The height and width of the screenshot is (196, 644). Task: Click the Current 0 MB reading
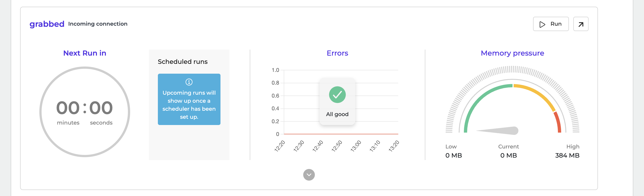pos(508,151)
